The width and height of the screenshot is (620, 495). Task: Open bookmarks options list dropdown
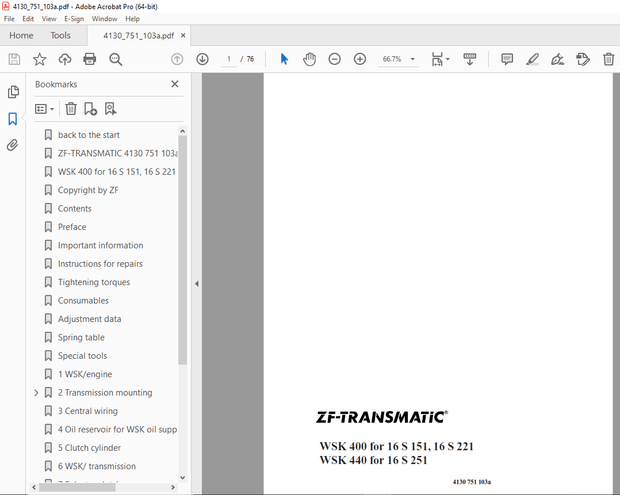tap(44, 109)
